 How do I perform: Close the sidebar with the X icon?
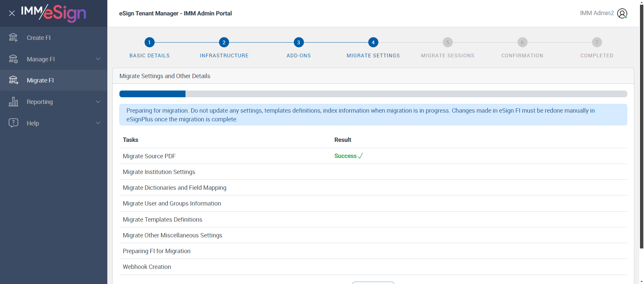click(x=12, y=13)
